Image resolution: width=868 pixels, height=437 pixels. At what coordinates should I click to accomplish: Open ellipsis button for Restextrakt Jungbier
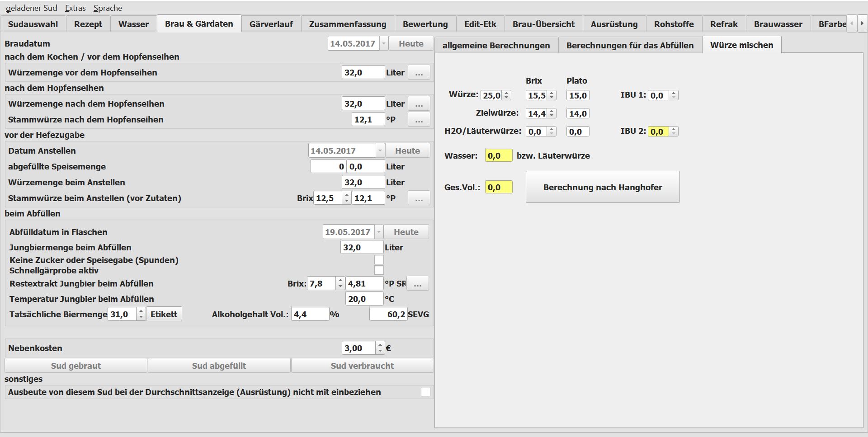(417, 284)
